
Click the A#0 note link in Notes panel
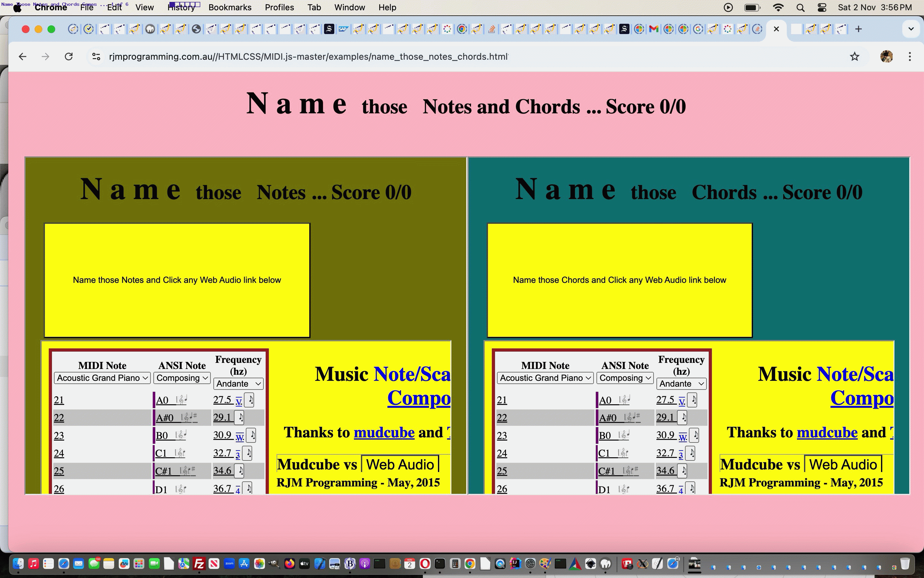165,417
